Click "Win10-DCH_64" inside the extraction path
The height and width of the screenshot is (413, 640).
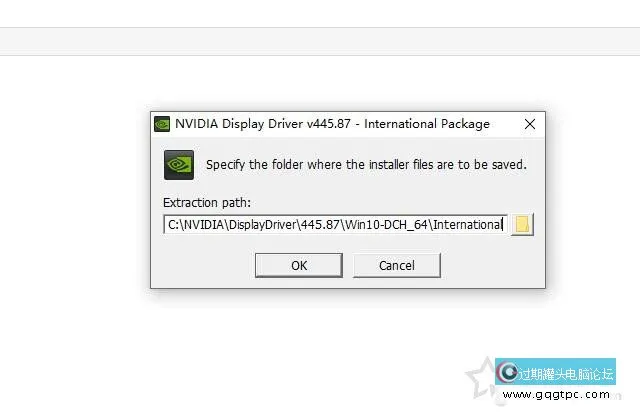click(386, 224)
